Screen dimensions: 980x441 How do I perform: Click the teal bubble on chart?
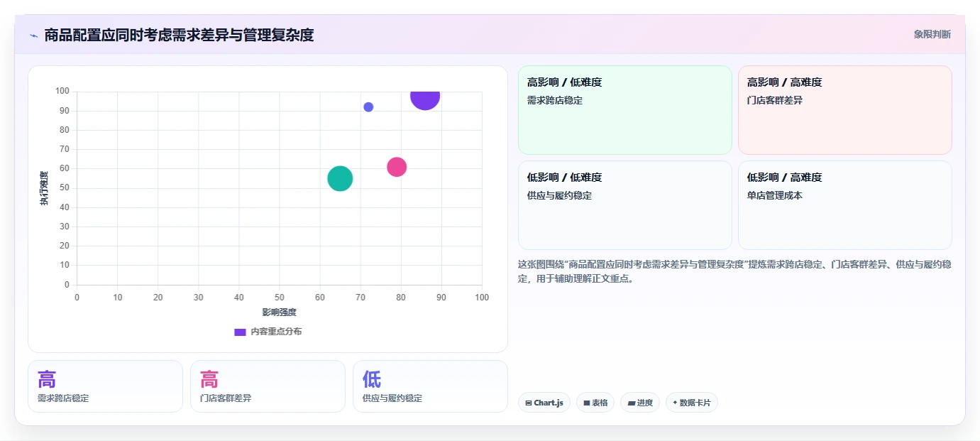340,178
